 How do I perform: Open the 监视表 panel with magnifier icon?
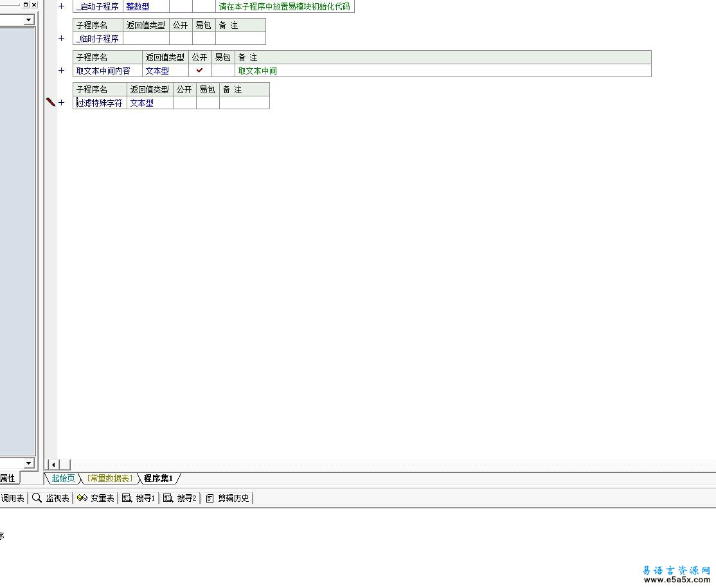[37, 498]
